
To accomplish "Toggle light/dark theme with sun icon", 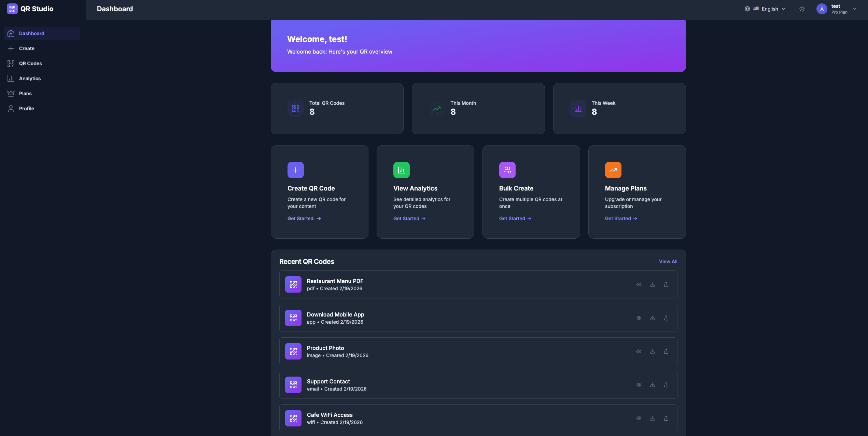I will [x=802, y=9].
